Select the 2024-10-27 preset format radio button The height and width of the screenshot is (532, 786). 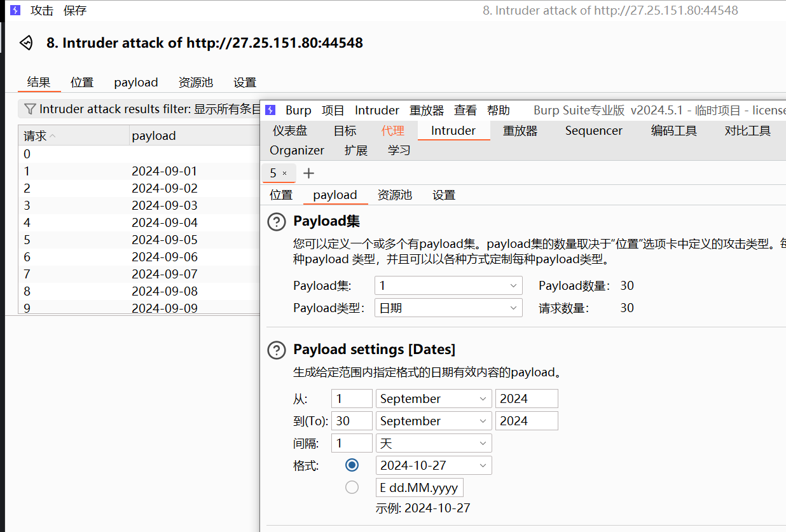click(x=352, y=465)
